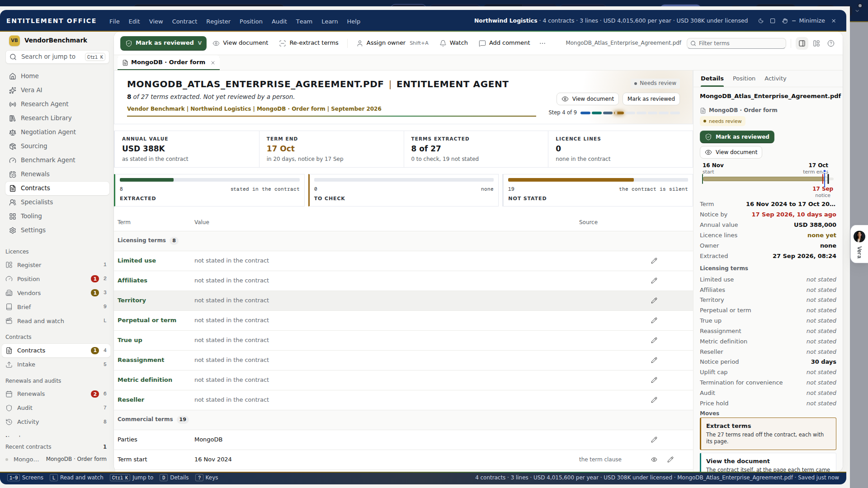
Task: Show the source of Term start with the eye icon
Action: coord(654,460)
